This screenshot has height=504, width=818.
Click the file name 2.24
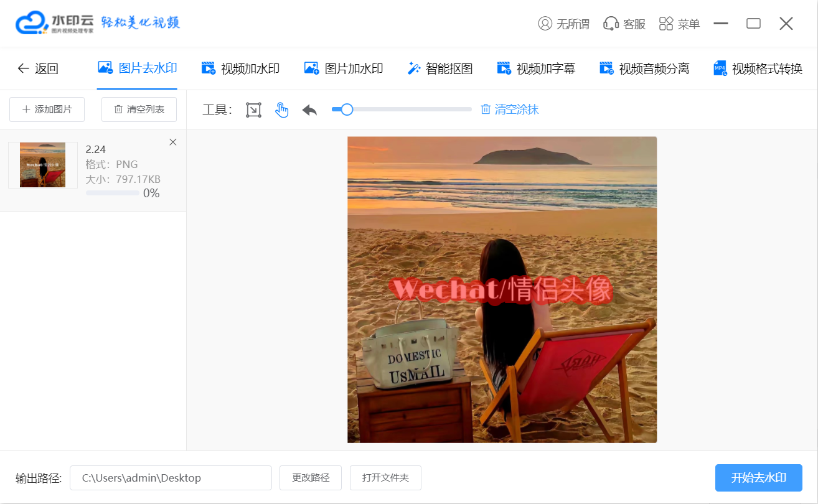coord(96,149)
